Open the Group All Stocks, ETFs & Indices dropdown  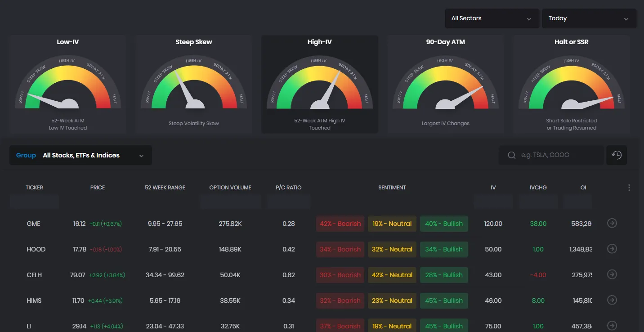(80, 155)
